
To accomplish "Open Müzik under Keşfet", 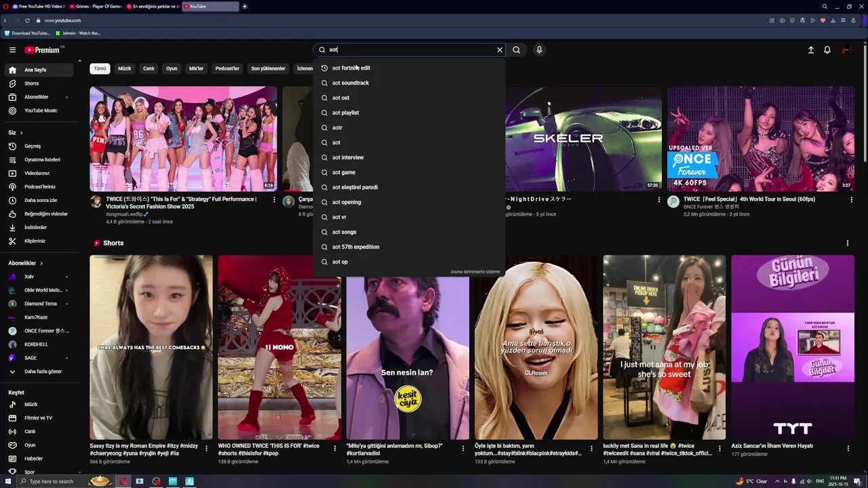I will pos(40,404).
